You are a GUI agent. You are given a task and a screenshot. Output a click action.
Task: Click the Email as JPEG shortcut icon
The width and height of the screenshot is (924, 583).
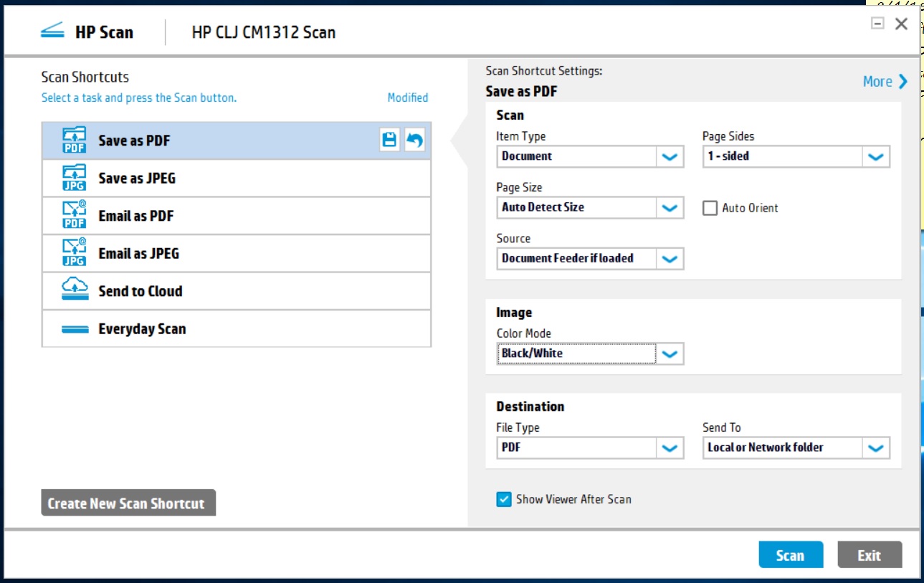tap(75, 253)
